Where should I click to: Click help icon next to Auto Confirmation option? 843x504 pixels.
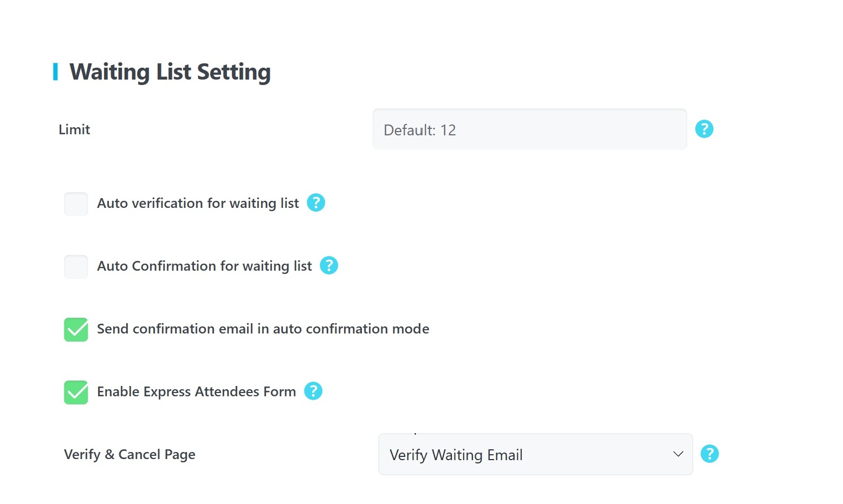tap(329, 265)
